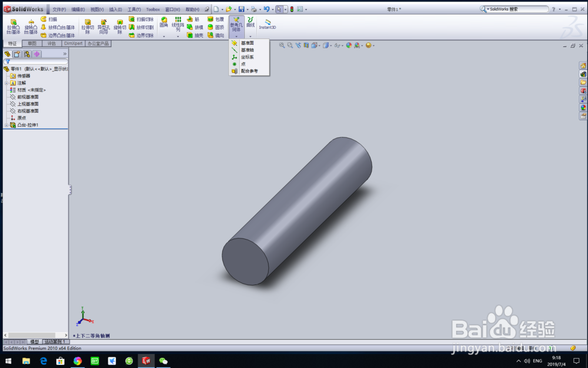Open WeChat from the Windows taskbar

(x=163, y=361)
